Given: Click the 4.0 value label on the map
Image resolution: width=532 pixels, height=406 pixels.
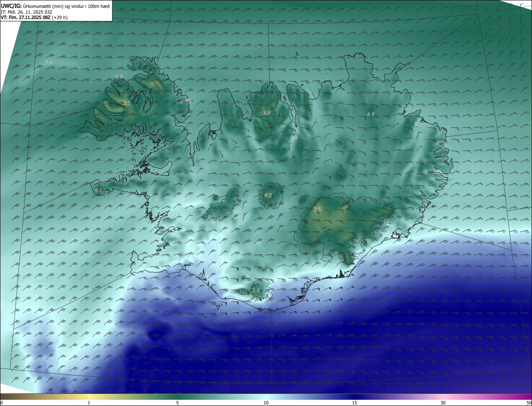Looking at the screenshot, I should click(268, 195).
